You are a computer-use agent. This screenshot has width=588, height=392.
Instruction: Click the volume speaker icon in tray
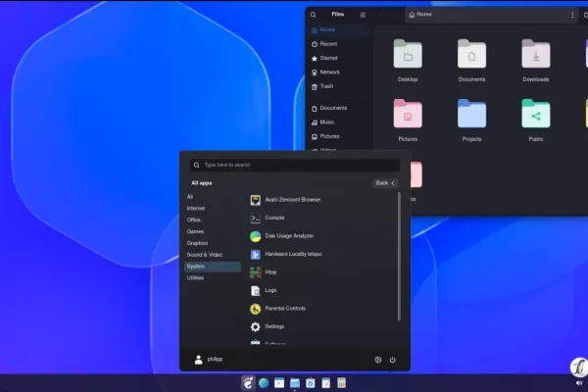pos(578,383)
